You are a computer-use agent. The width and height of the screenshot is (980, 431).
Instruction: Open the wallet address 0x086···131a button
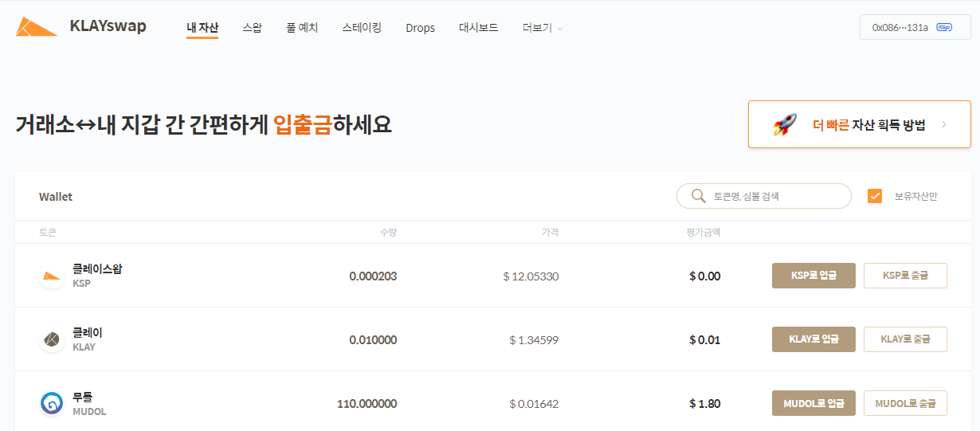click(915, 27)
